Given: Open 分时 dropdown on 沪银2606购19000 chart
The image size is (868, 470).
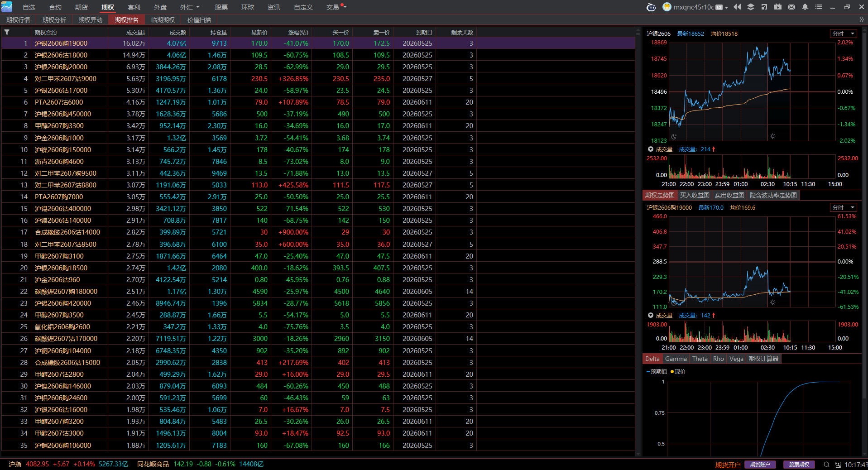Looking at the screenshot, I should coord(844,207).
